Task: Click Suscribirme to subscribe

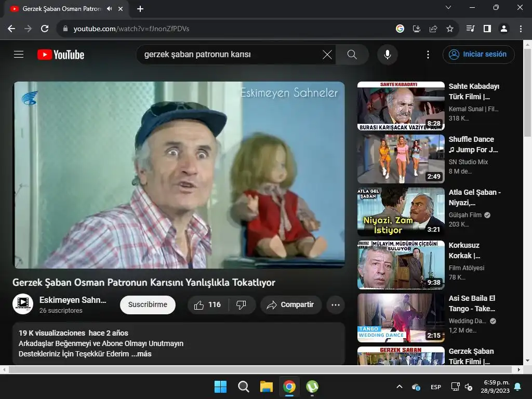Action: pyautogui.click(x=148, y=304)
